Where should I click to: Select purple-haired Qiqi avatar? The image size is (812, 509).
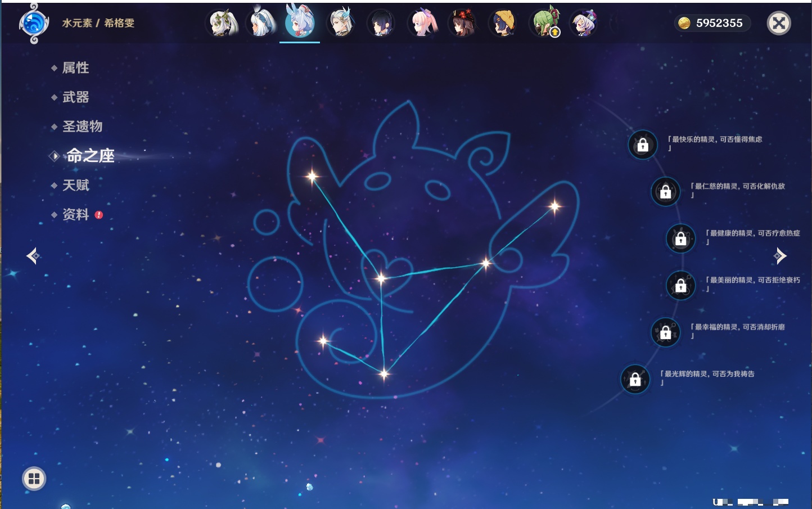584,23
